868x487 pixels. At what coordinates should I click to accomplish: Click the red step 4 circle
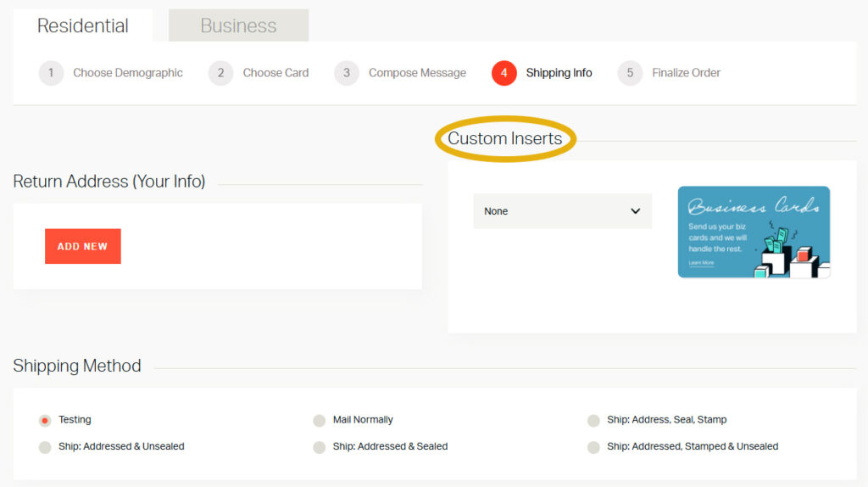[x=504, y=73]
